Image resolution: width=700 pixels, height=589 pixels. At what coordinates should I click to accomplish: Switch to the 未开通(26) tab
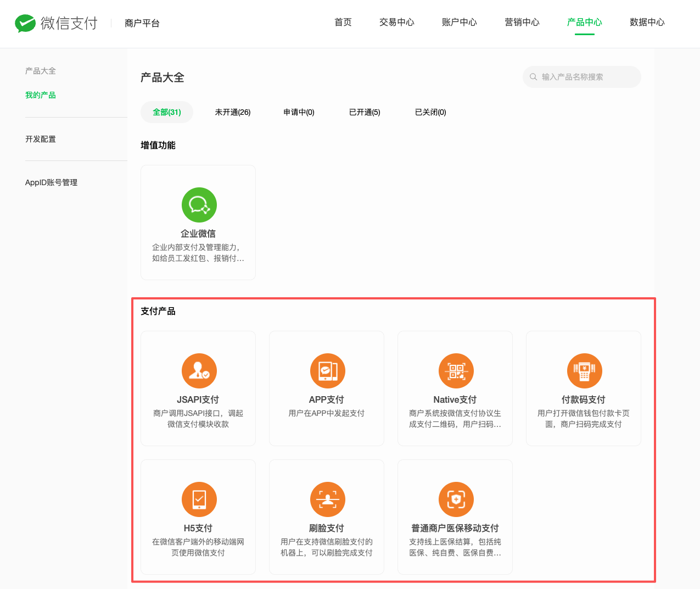coord(233,112)
